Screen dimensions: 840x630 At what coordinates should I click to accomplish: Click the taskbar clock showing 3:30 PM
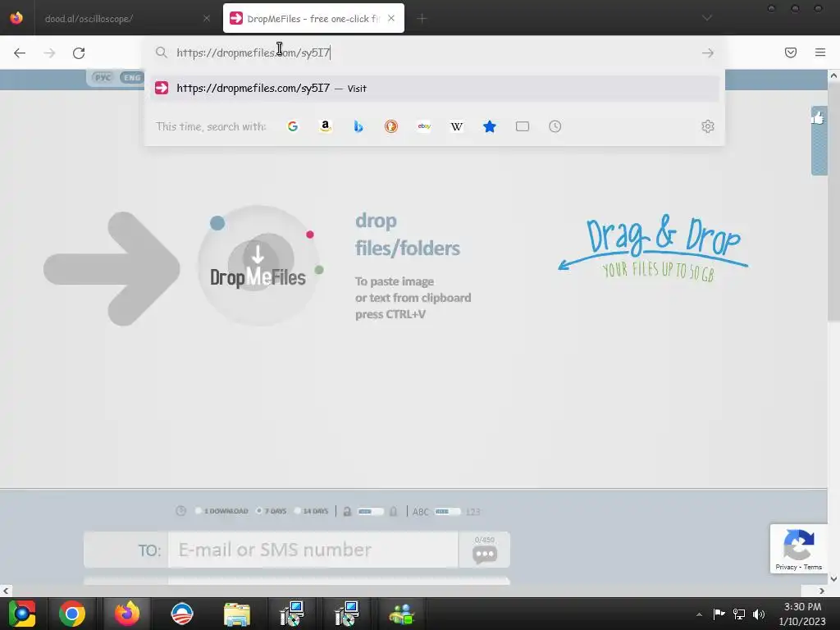tap(802, 614)
